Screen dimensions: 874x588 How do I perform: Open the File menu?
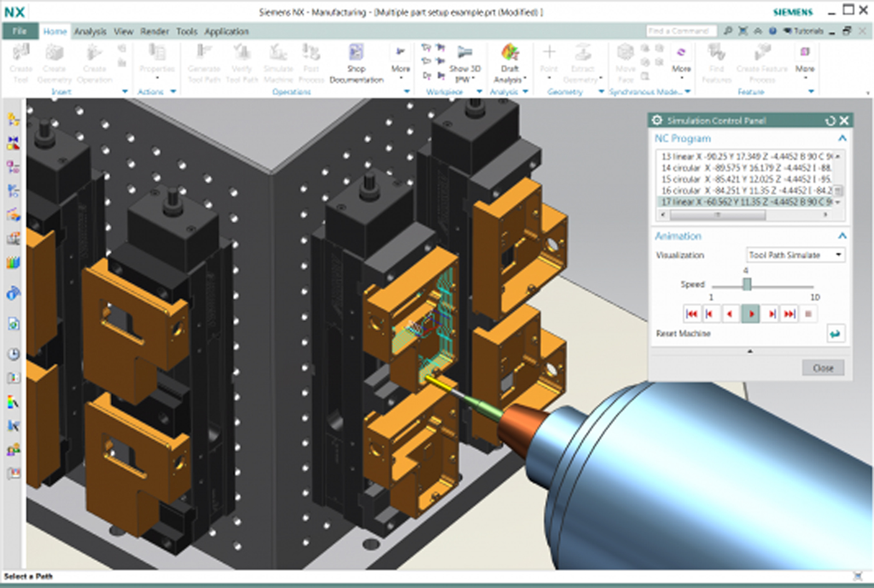(x=20, y=31)
